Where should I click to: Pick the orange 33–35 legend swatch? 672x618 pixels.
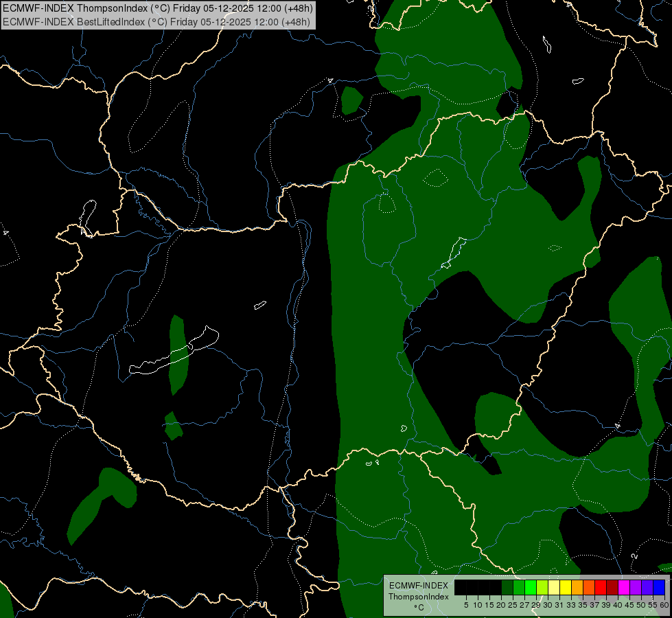tap(577, 587)
